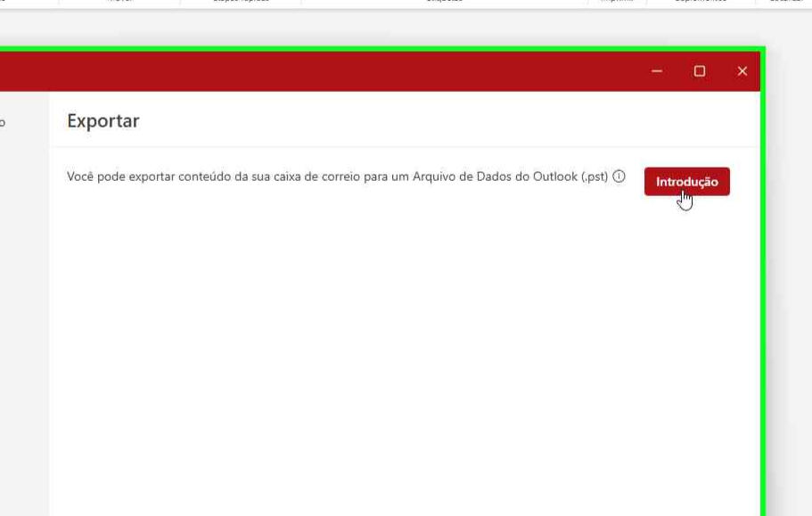
Task: Close the settings window with X
Action: tap(742, 71)
